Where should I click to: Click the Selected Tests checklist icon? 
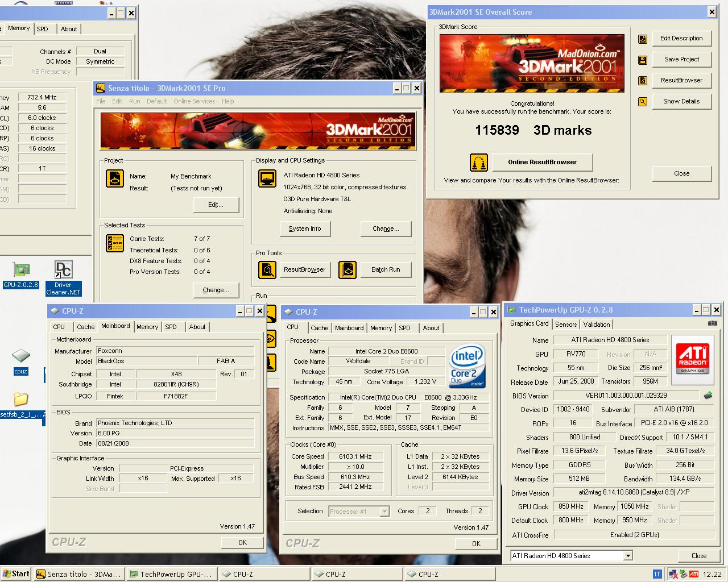(x=115, y=243)
